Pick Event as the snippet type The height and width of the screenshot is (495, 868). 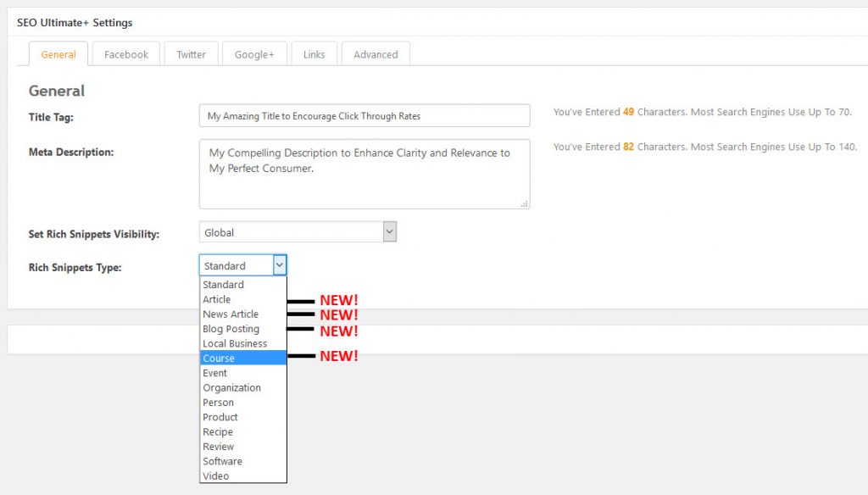(215, 373)
